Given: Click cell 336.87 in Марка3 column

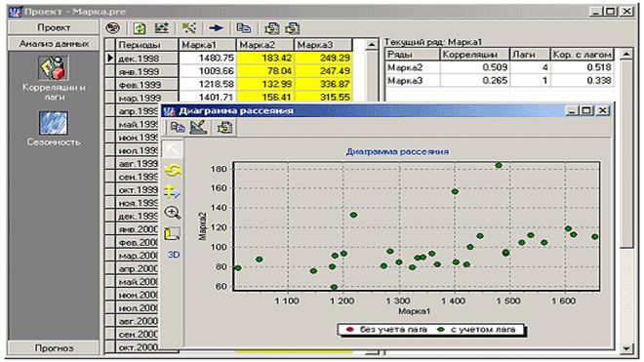Looking at the screenshot, I should click(323, 84).
